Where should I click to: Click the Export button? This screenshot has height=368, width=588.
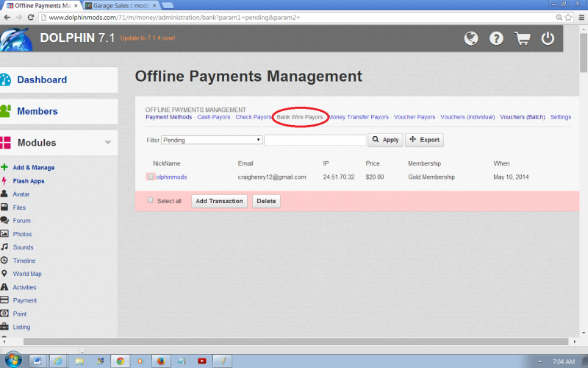coord(424,140)
